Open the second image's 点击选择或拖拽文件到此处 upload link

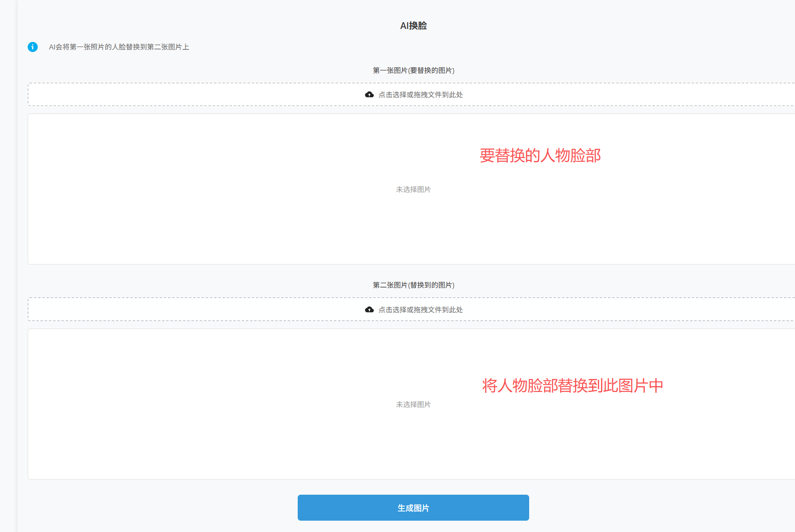pyautogui.click(x=421, y=310)
